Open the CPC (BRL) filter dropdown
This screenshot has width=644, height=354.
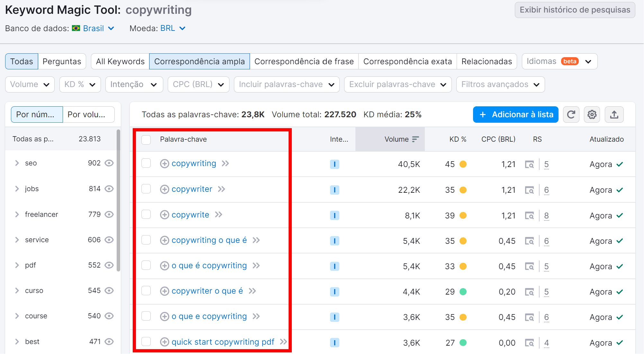tap(198, 84)
